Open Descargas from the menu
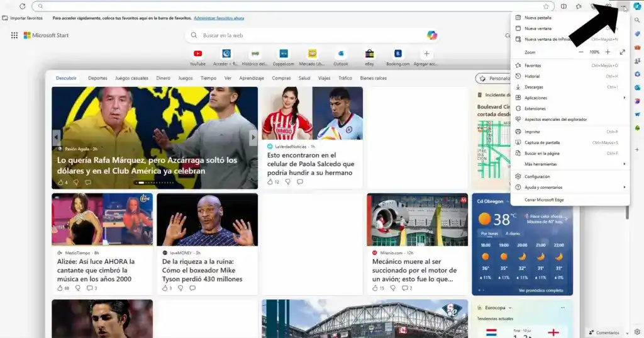Viewport: 644px width, 338px height. [570, 87]
